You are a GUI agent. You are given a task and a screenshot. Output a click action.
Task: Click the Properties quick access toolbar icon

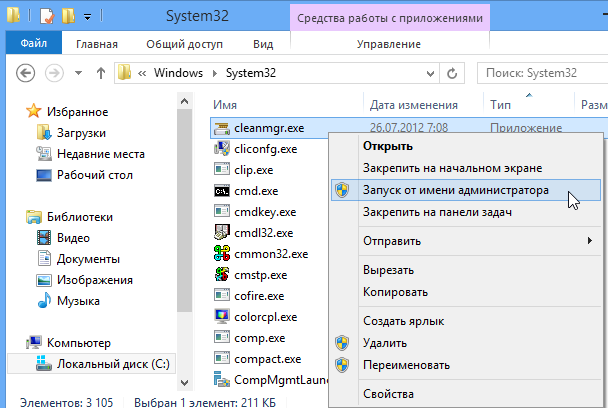coord(47,16)
